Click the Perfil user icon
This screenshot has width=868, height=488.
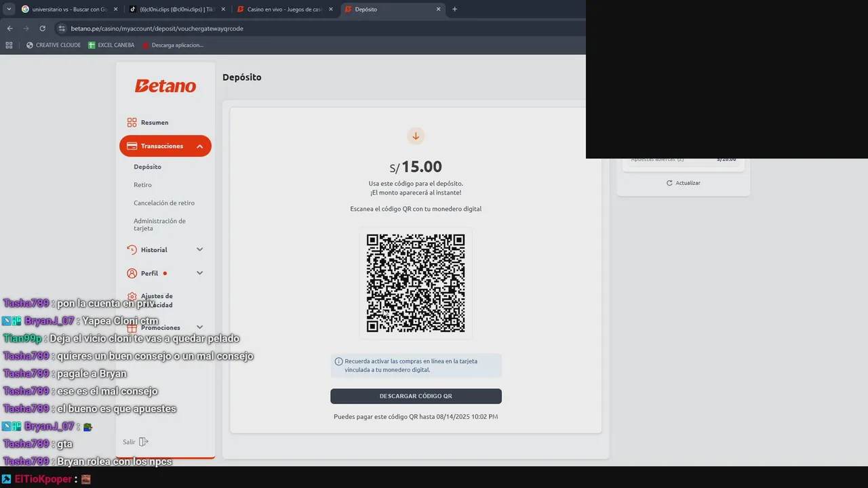tap(132, 273)
